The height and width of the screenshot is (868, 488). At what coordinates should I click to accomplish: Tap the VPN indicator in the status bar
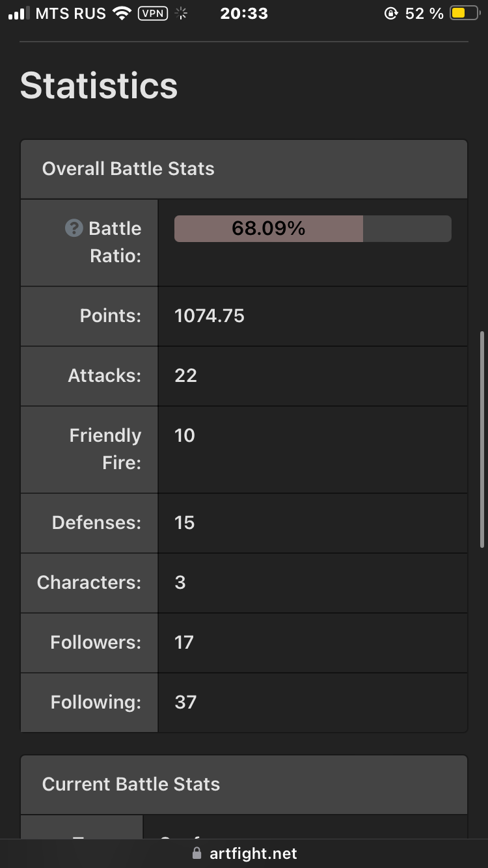(154, 13)
